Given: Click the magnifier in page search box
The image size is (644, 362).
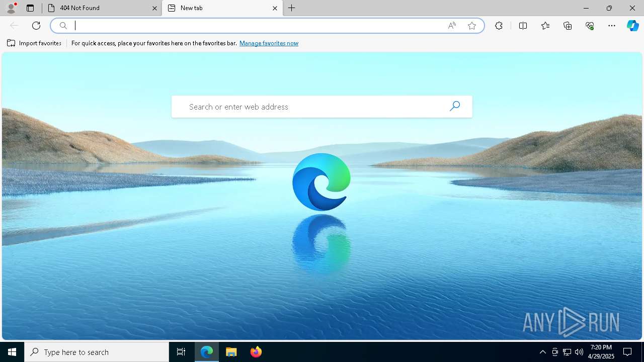Looking at the screenshot, I should pos(455,106).
